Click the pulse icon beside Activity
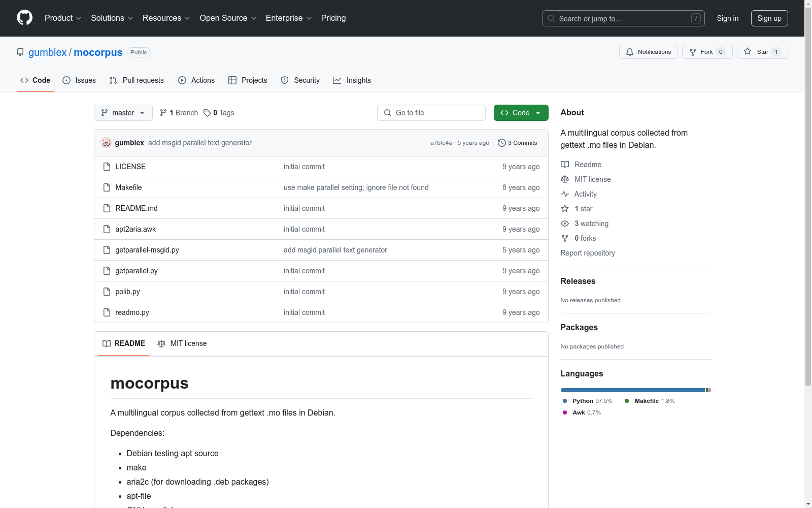This screenshot has width=812, height=508. click(x=565, y=194)
